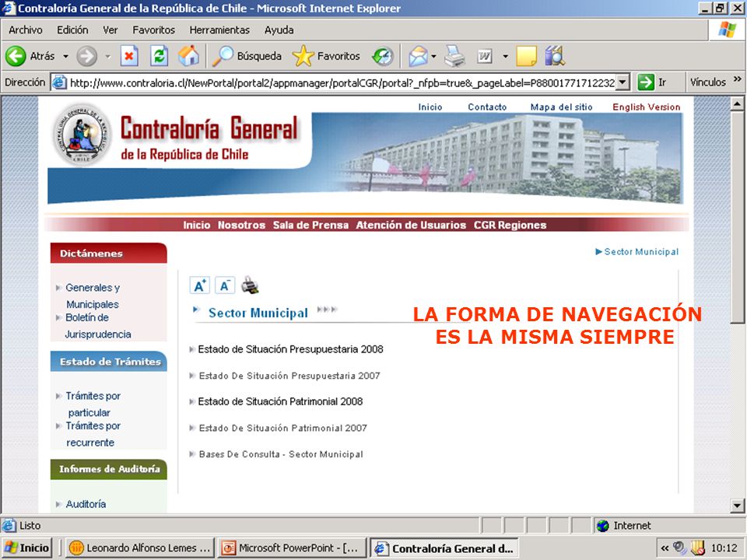
Task: Open the Ver menu
Action: coord(110,30)
